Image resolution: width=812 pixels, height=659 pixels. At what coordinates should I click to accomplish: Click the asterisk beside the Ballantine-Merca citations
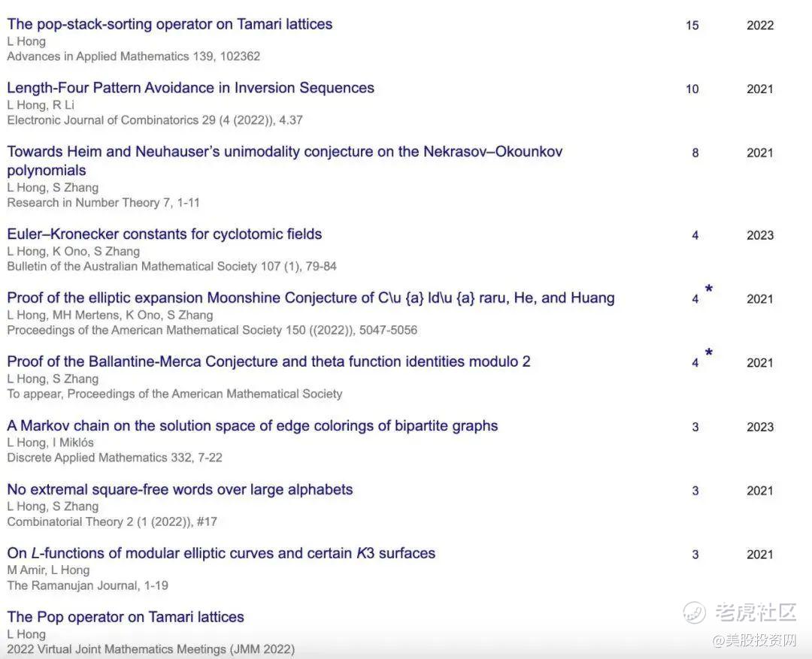pyautogui.click(x=708, y=353)
